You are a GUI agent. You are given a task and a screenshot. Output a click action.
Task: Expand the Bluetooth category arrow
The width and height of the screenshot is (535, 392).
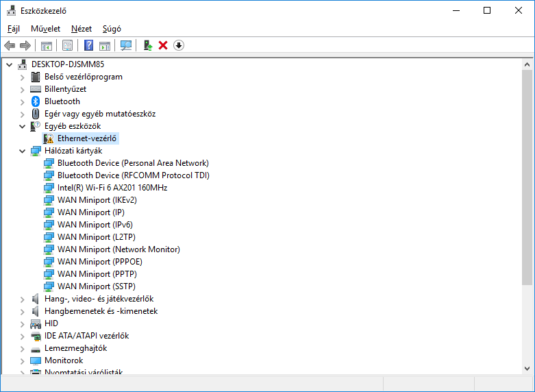[x=22, y=101]
